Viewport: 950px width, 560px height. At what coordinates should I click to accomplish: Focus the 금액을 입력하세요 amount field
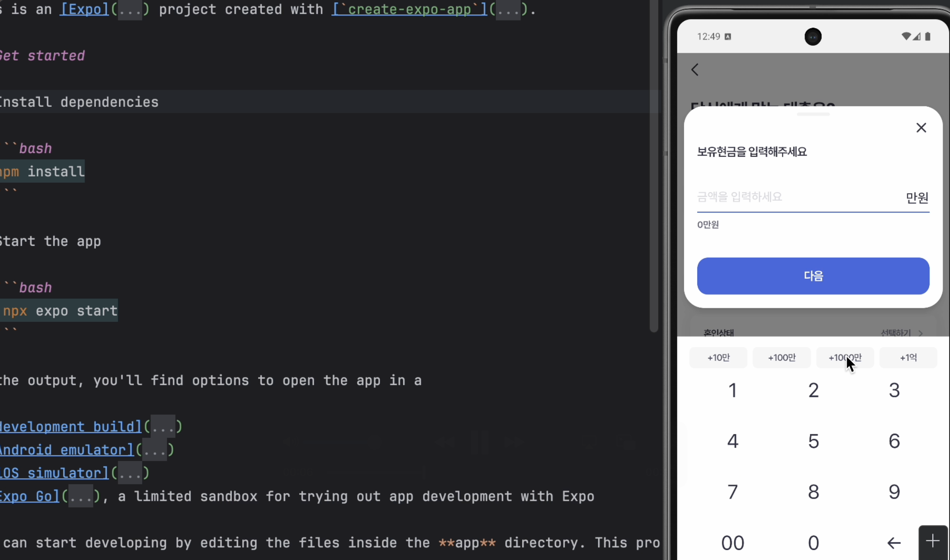pos(795,197)
